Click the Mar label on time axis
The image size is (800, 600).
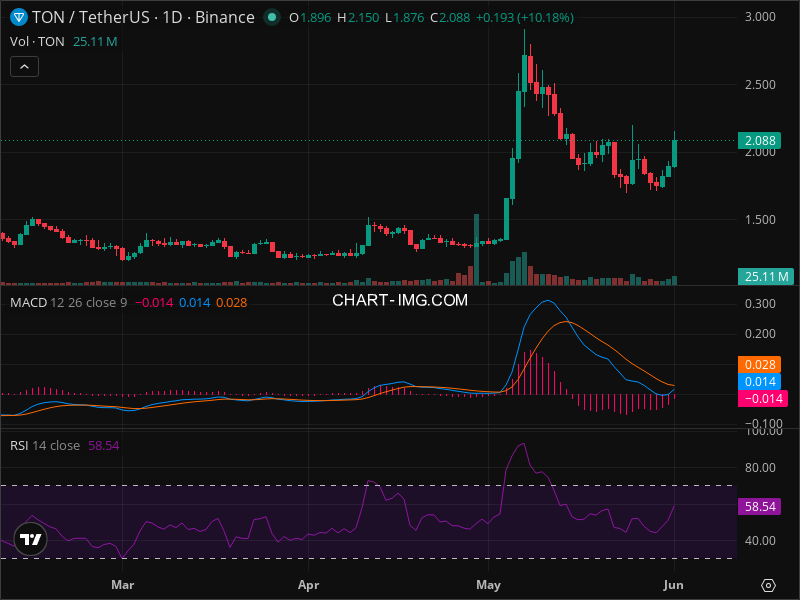coord(122,585)
